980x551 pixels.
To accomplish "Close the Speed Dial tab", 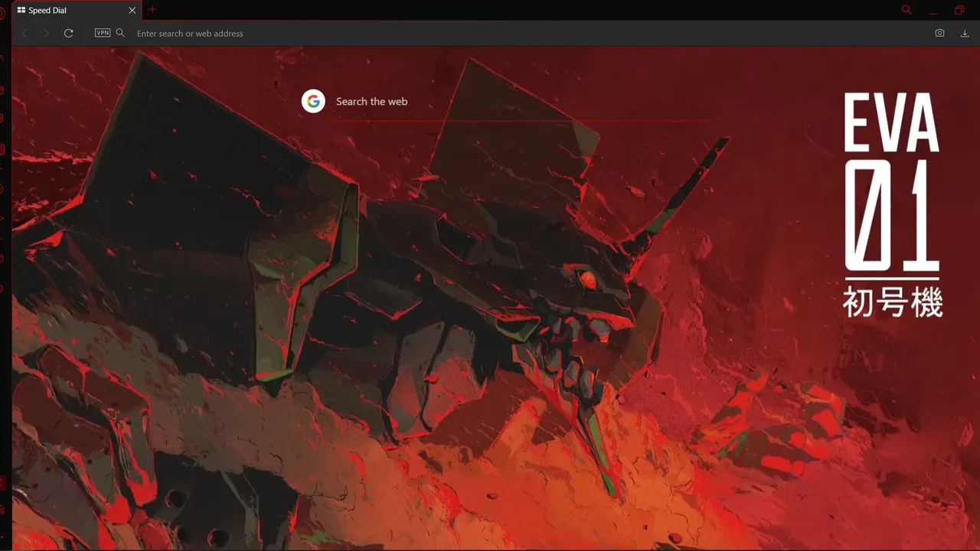I will (132, 10).
